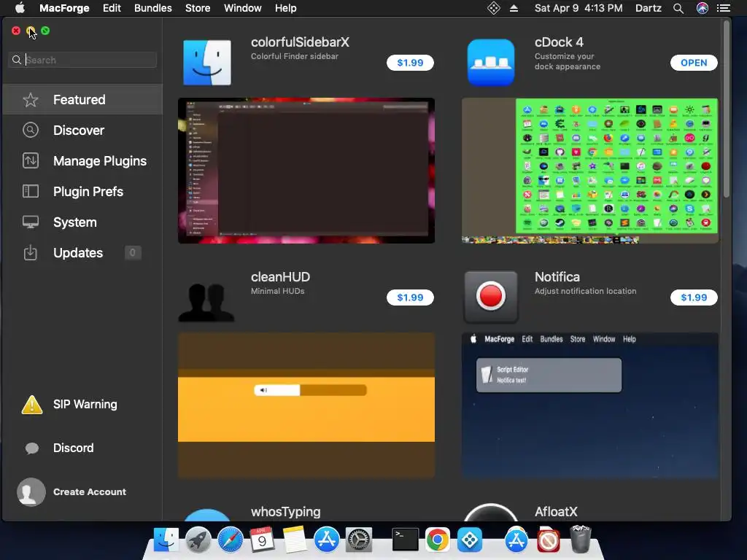Open Finder from the Dock

pyautogui.click(x=166, y=540)
